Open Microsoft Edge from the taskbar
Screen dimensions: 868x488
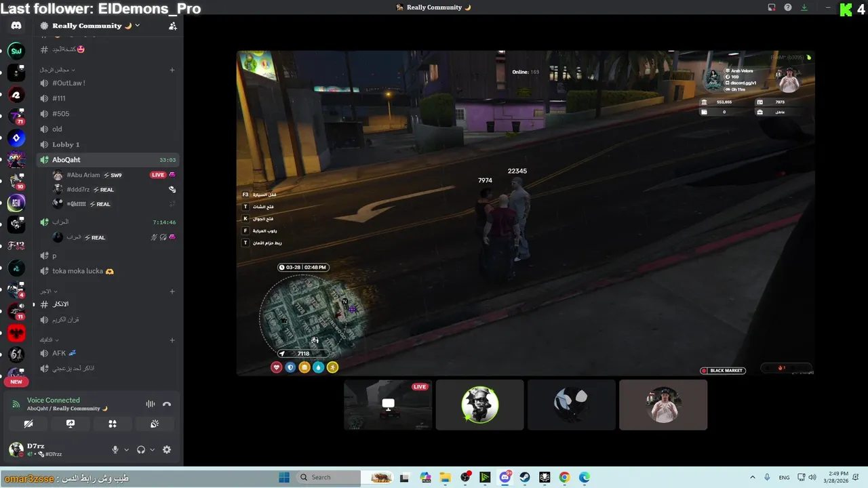pyautogui.click(x=584, y=477)
